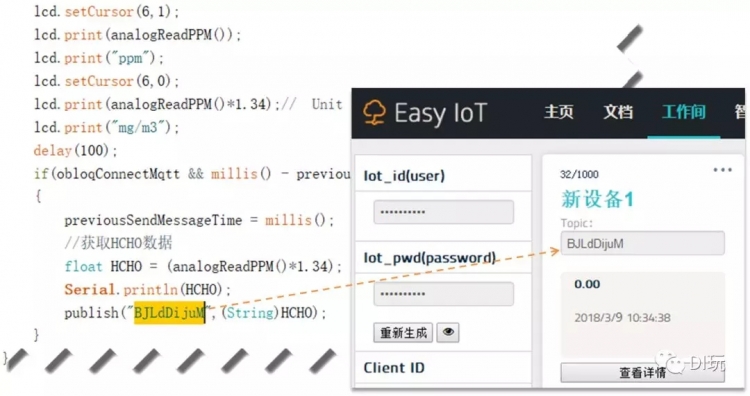Open the 主页 home tab

[x=558, y=112]
